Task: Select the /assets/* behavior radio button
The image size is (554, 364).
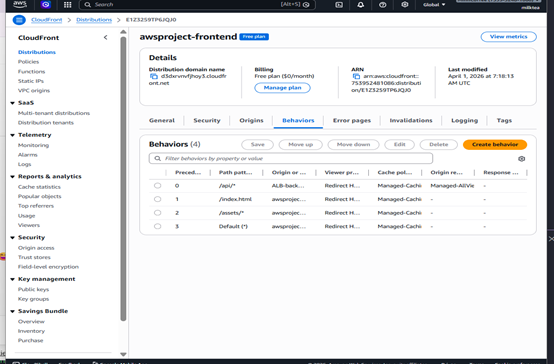Action: tap(158, 213)
